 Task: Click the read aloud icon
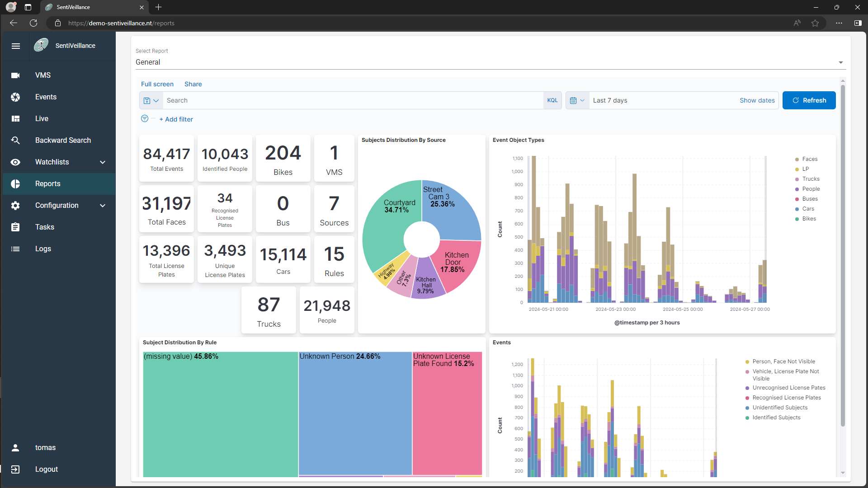point(797,23)
